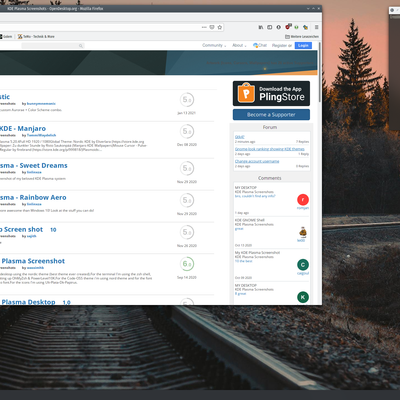Image resolution: width=400 pixels, height=400 pixels.
Task: Click 'Dec 08 2020' date text
Action: [187, 145]
